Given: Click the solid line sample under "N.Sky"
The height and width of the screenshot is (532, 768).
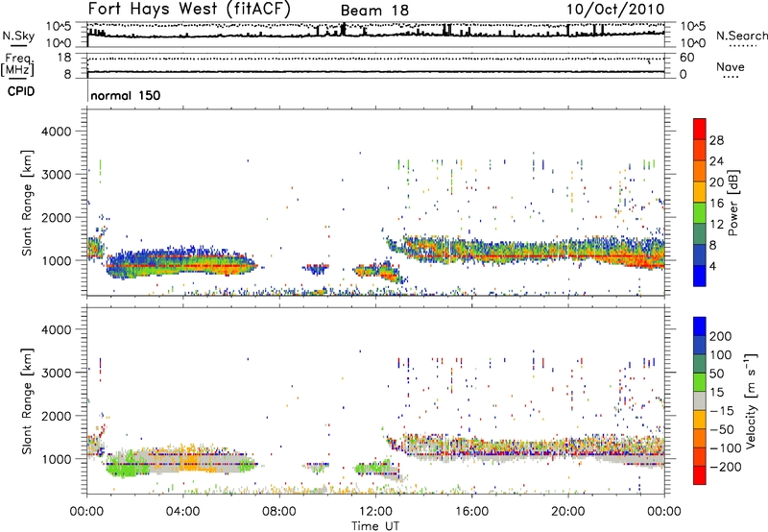Looking at the screenshot, I should (17, 45).
